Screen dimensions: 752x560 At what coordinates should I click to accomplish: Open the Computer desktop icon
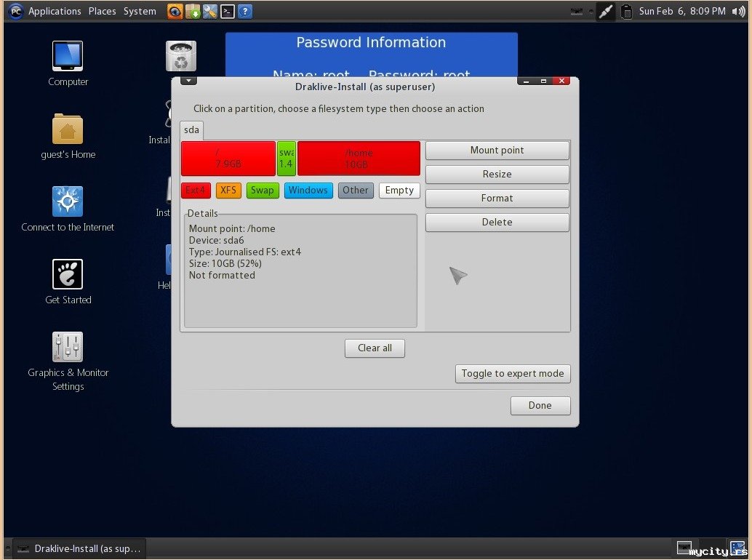68,56
